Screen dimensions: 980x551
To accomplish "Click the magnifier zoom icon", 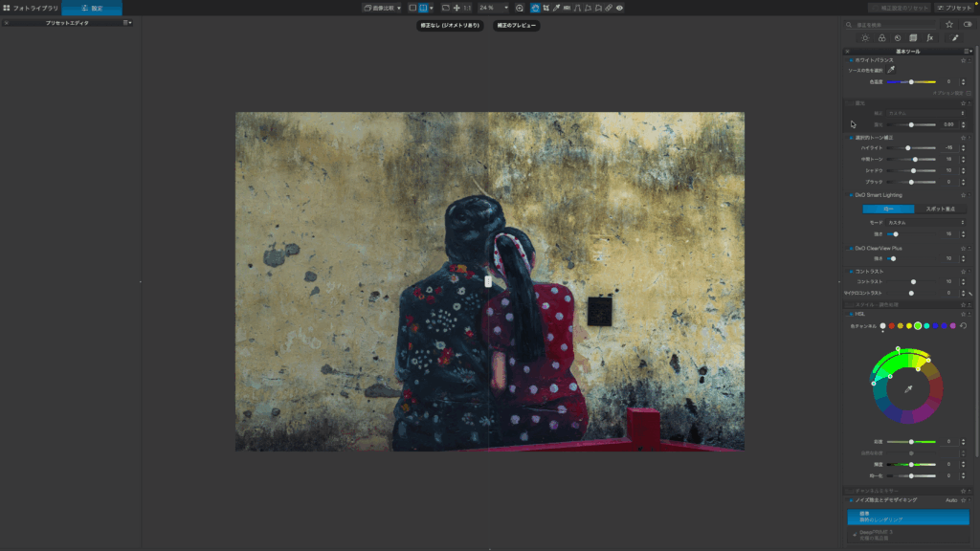I will point(520,8).
